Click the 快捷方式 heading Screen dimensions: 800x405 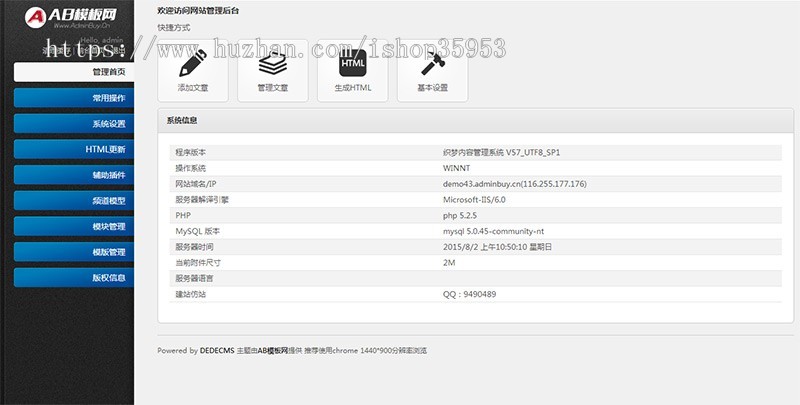point(173,28)
